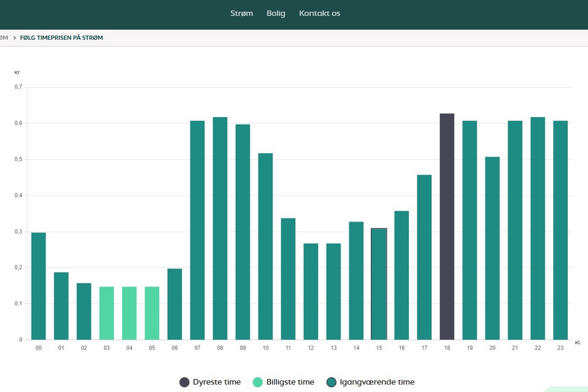
Task: Select the bar for hour 08
Action: click(x=220, y=228)
